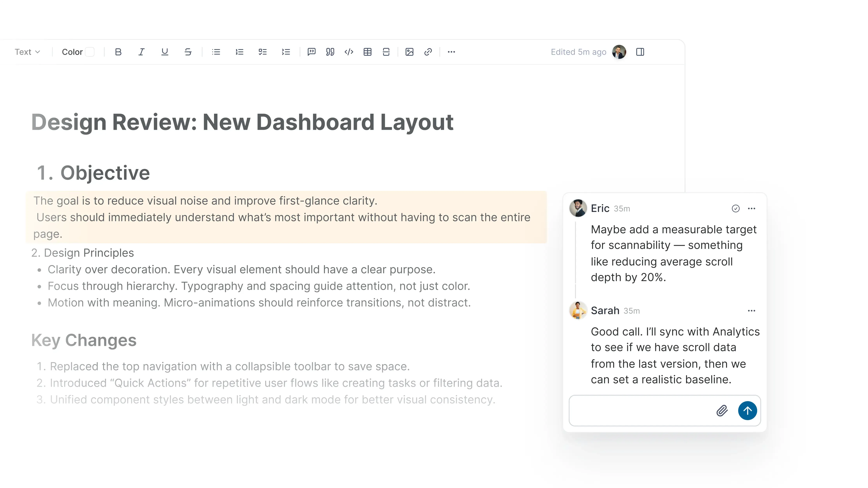Image resolution: width=868 pixels, height=488 pixels.
Task: Apply italic formatting
Action: [x=141, y=52]
